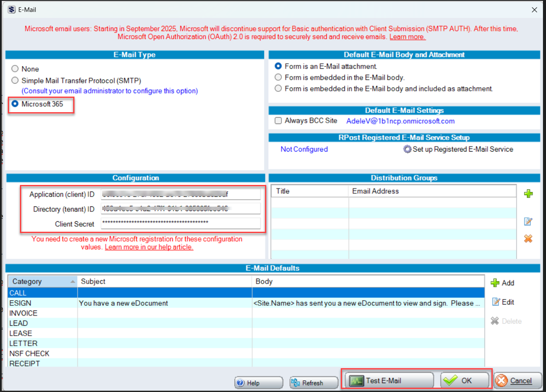The width and height of the screenshot is (546, 392).
Task: Focus the Directory (tenant) ID field
Action: pos(181,209)
